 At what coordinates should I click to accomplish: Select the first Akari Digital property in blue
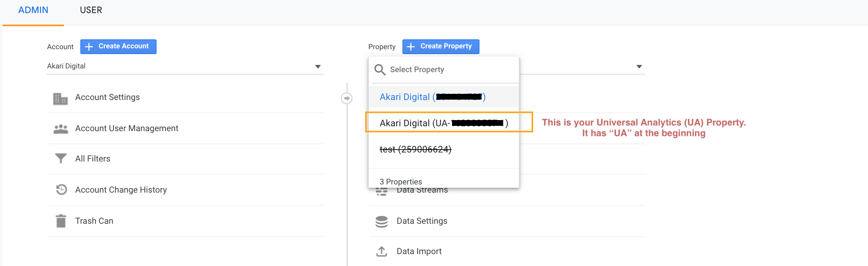tap(444, 97)
